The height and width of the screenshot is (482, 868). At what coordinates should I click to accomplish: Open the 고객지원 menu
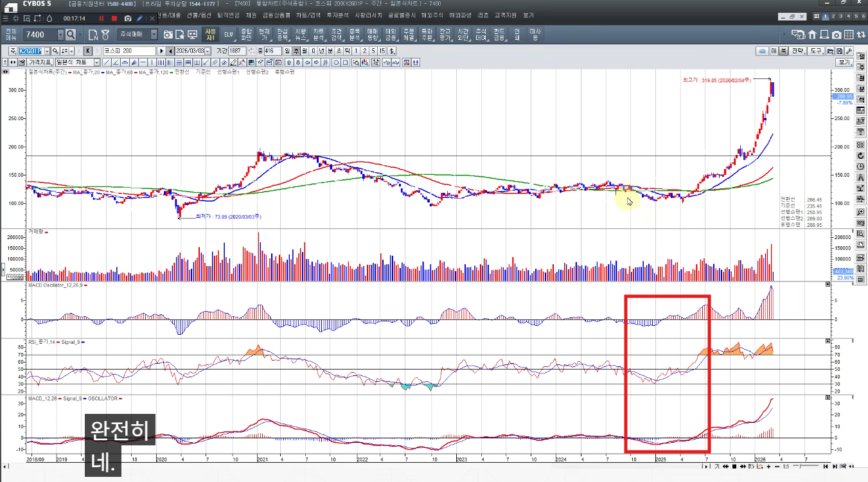(506, 15)
